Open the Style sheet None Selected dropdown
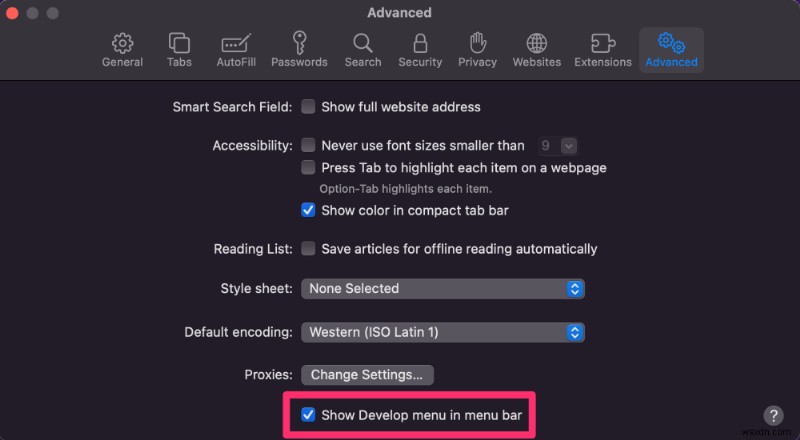This screenshot has width=800, height=440. [443, 289]
